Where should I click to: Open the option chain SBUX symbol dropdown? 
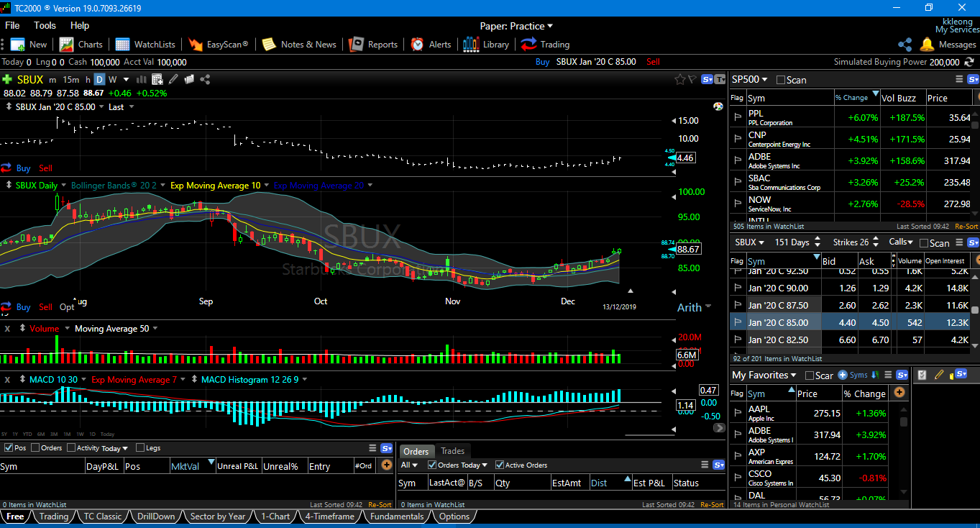coord(750,242)
